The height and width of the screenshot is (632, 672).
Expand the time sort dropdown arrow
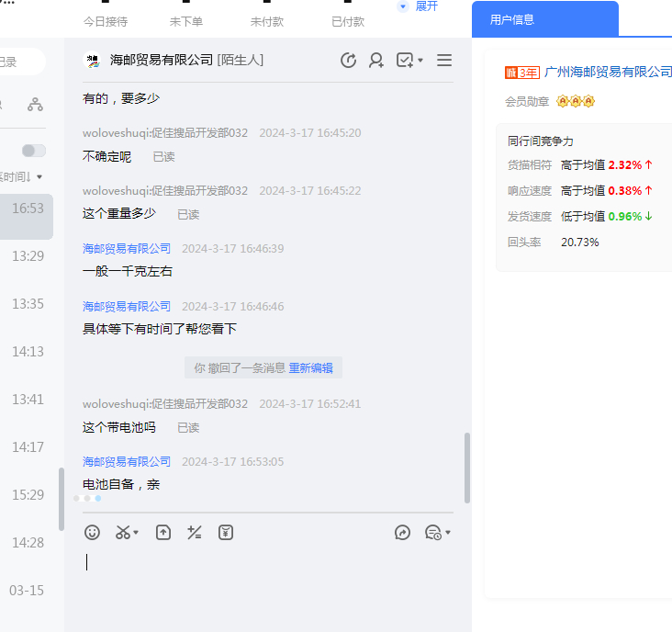point(39,176)
